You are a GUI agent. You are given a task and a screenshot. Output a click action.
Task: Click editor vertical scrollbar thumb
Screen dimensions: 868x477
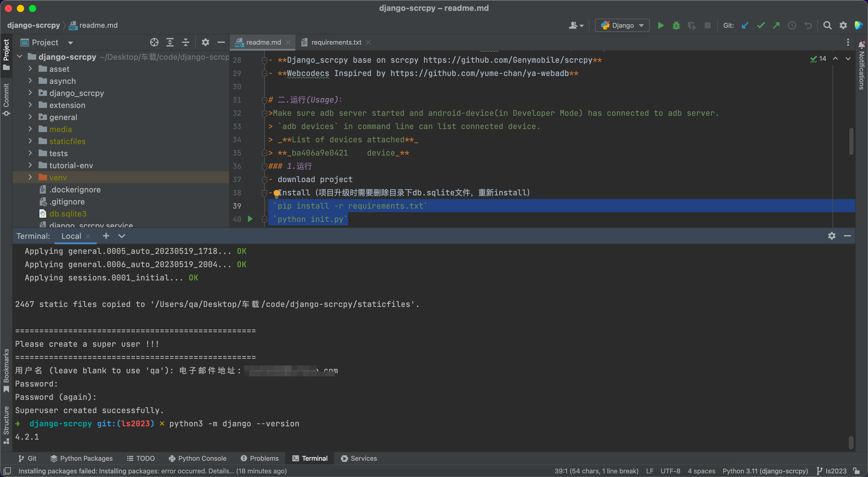pos(851,141)
